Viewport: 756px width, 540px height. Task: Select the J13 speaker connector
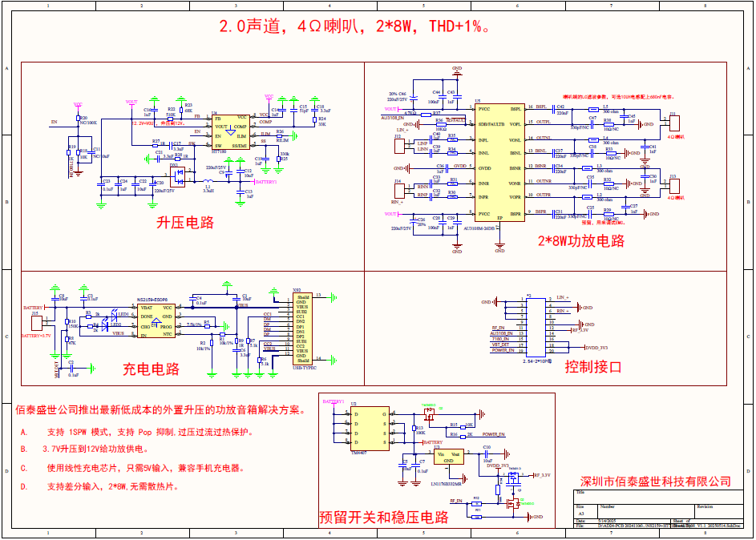(x=673, y=186)
